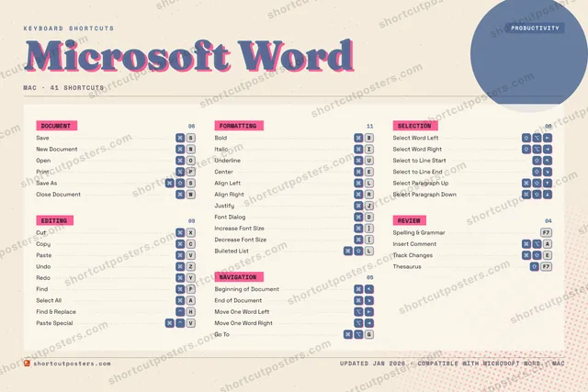Click the 'Print' label
Viewport: 588px width, 392px height.
pyautogui.click(x=42, y=172)
